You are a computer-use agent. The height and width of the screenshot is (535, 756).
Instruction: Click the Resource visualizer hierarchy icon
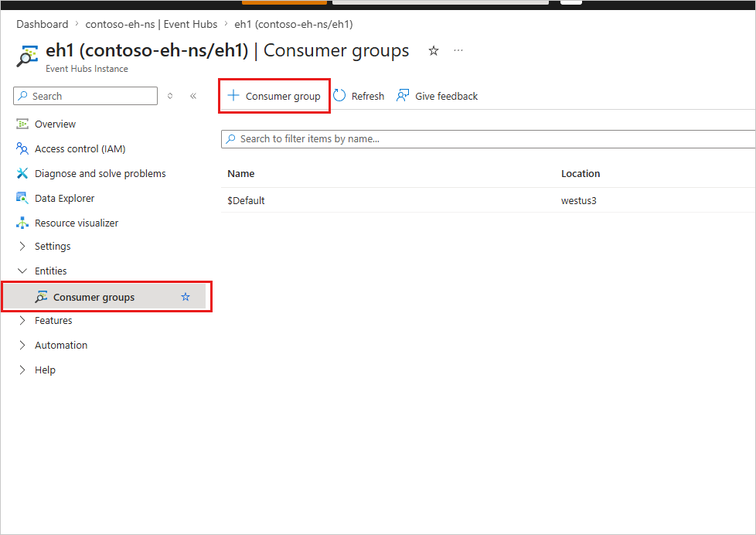click(22, 223)
